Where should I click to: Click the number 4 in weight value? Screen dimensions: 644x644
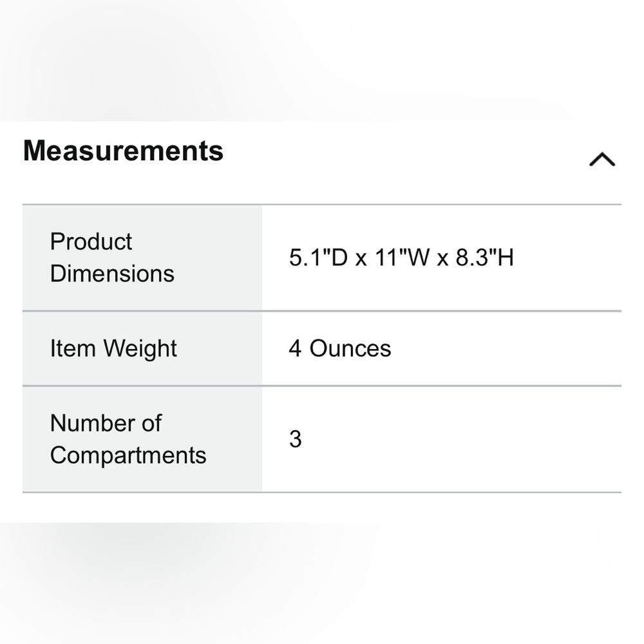click(x=294, y=348)
